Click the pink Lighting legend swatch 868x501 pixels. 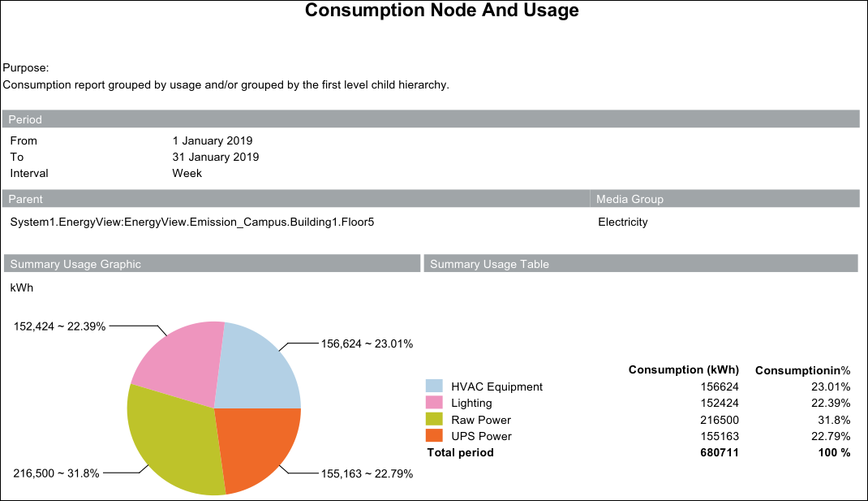(434, 403)
